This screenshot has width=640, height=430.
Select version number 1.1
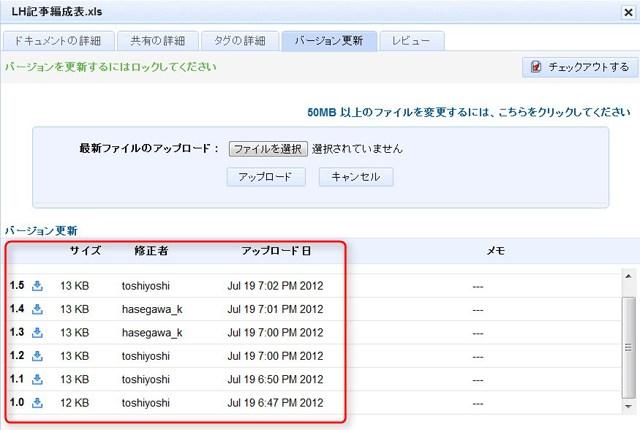pyautogui.click(x=17, y=379)
